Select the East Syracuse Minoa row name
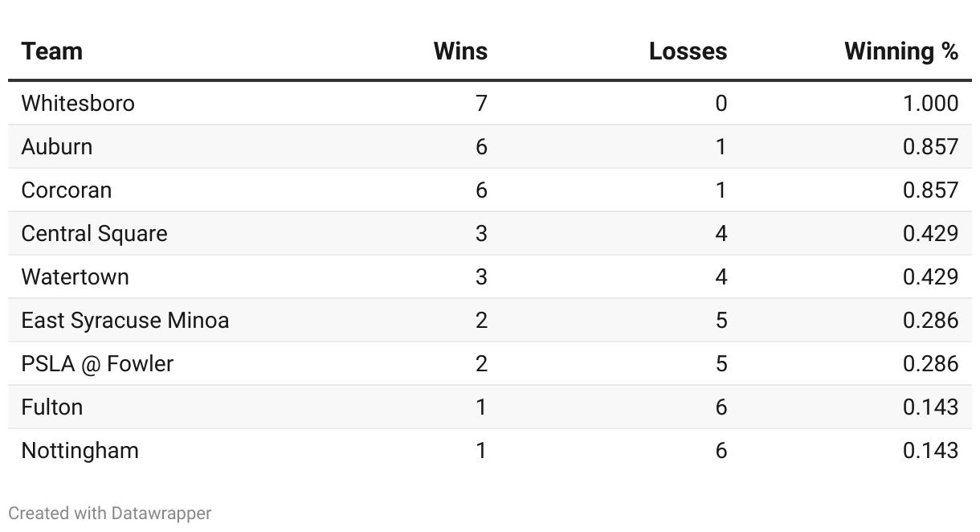 coord(125,321)
